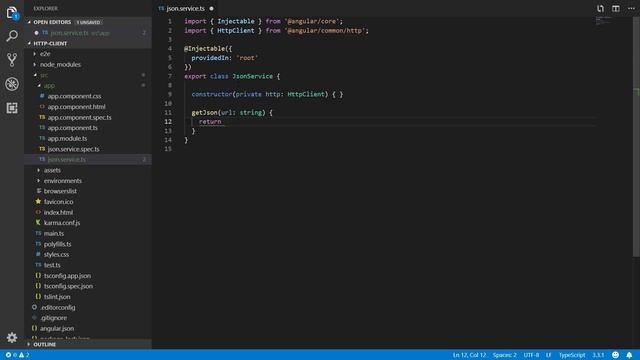This screenshot has height=360, width=640.
Task: Switch to the json.service.ts editor tab
Action: (x=185, y=8)
